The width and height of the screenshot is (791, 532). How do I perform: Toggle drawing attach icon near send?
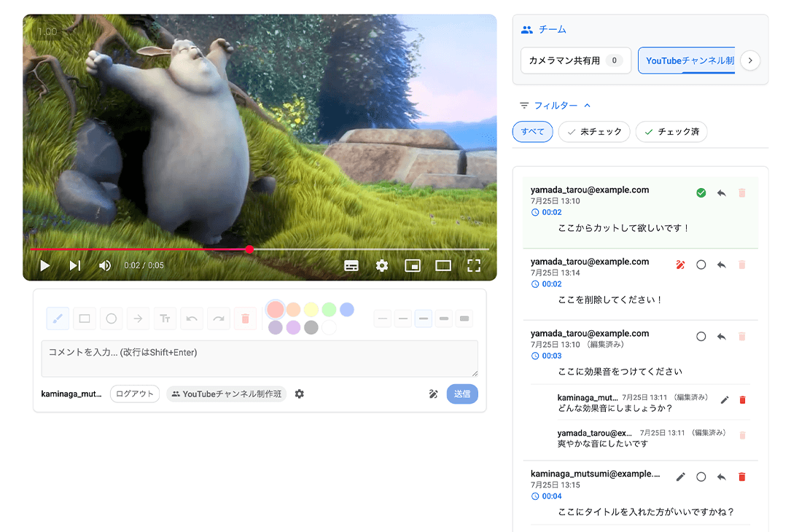click(x=433, y=394)
